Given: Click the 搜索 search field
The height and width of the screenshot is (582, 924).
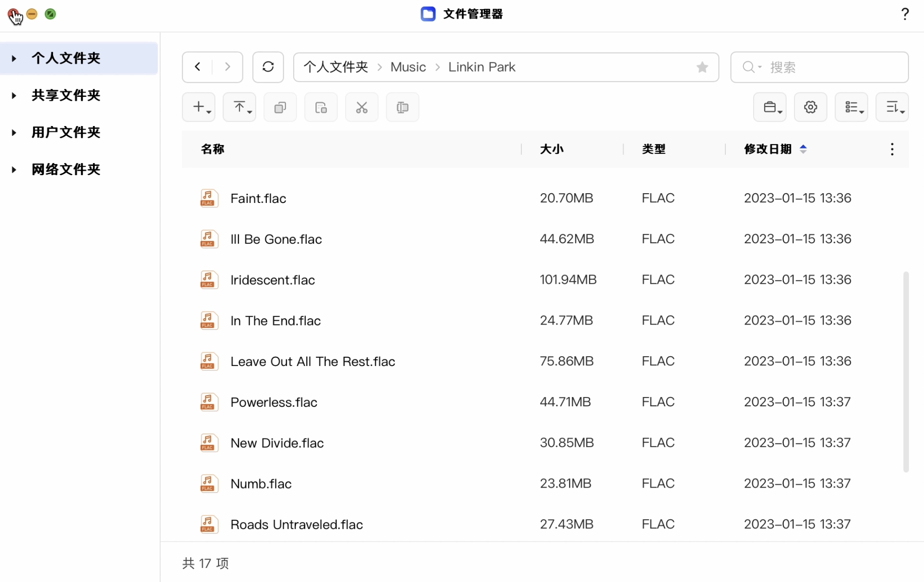Looking at the screenshot, I should [828, 67].
